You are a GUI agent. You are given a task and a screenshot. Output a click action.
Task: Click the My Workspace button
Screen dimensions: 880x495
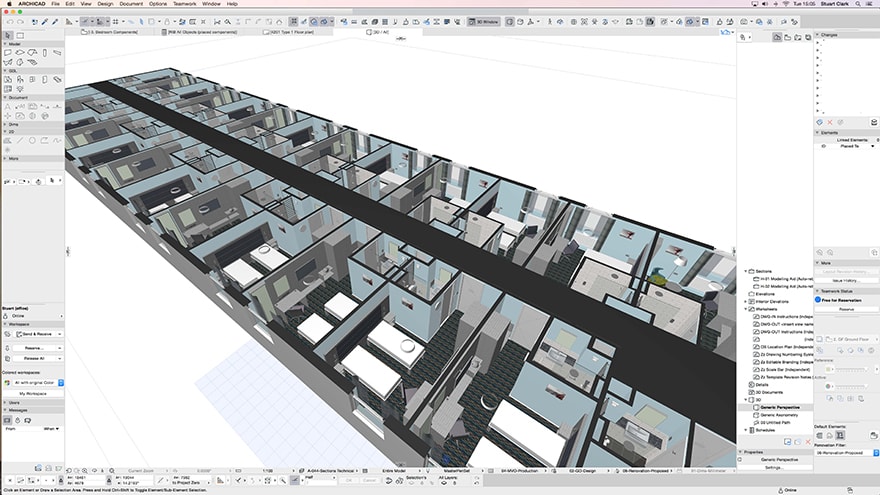click(x=35, y=393)
